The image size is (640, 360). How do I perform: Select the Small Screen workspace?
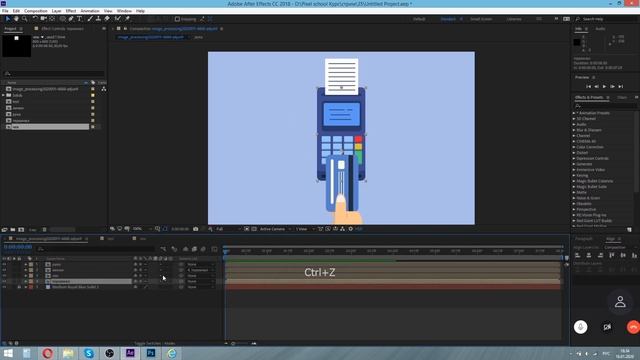481,19
